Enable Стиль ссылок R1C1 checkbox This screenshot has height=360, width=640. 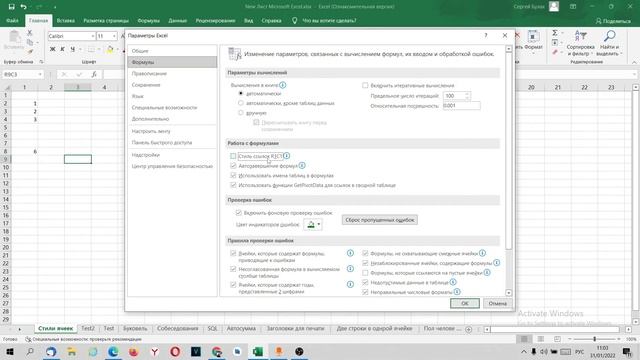tap(233, 156)
